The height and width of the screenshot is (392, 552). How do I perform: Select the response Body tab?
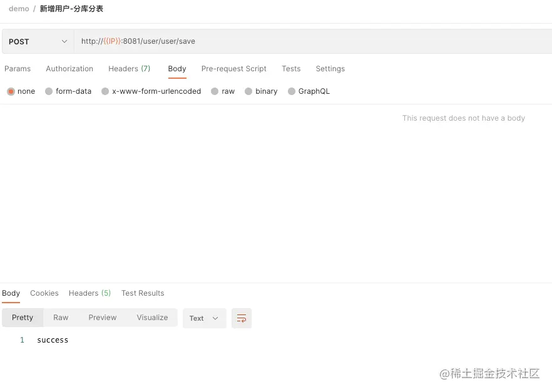[x=11, y=293]
